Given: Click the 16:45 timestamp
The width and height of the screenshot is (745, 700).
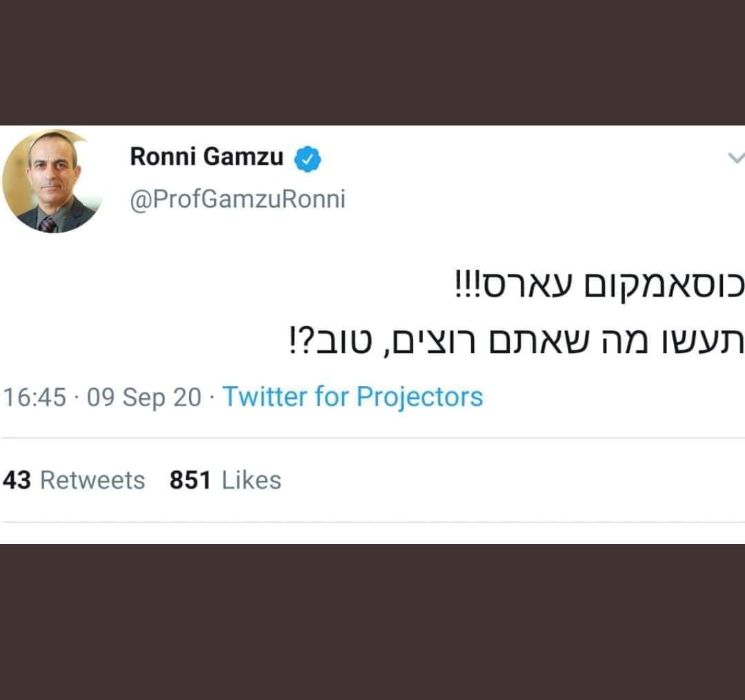Looking at the screenshot, I should [x=34, y=397].
